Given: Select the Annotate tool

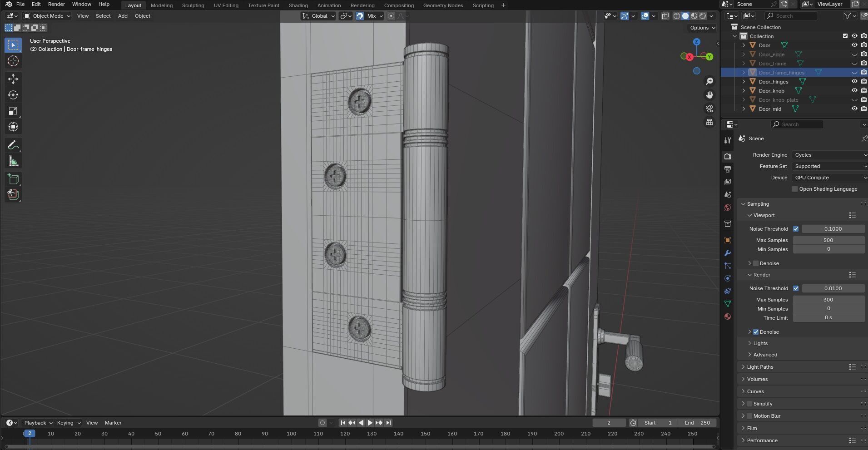Looking at the screenshot, I should click(x=13, y=145).
